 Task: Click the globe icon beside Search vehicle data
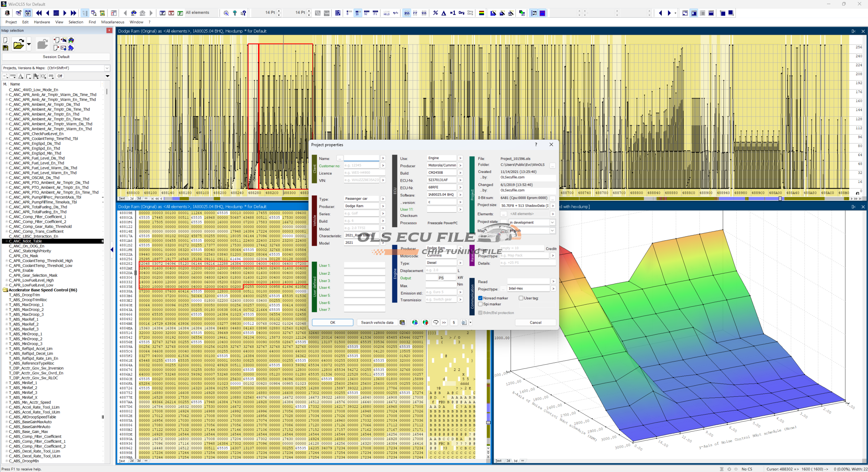click(x=414, y=322)
